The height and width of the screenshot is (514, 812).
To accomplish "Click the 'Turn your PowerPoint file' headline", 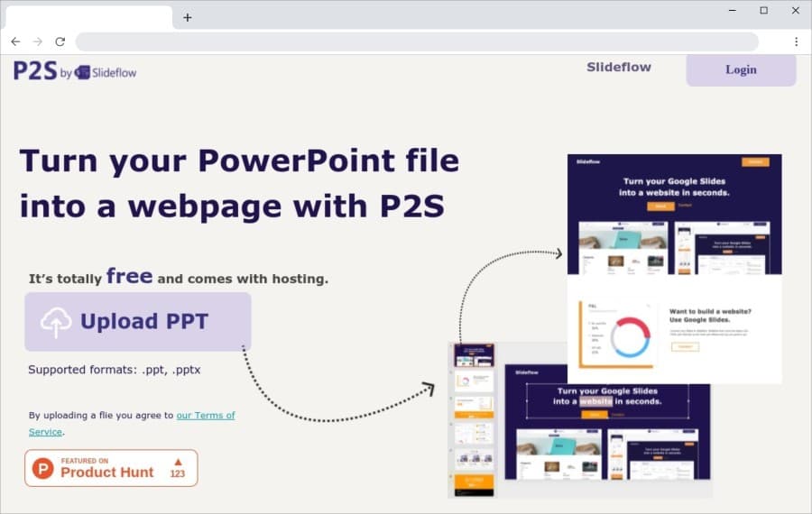I will click(239, 161).
